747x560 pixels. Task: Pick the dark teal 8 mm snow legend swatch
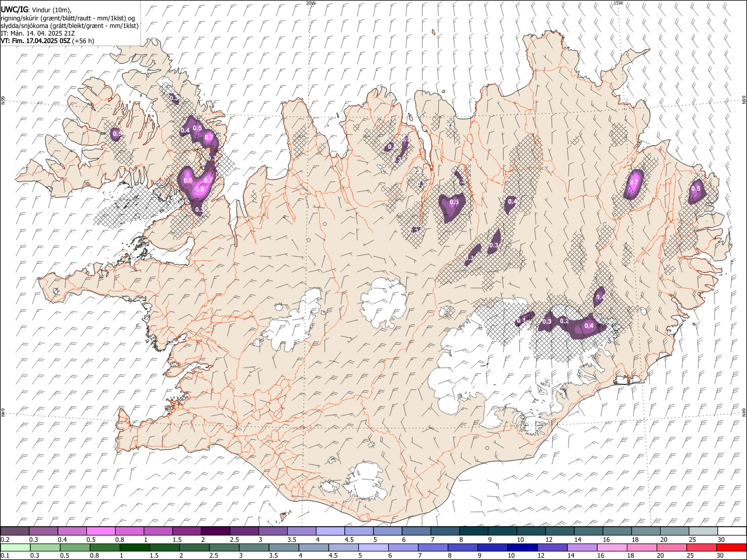[x=474, y=531]
